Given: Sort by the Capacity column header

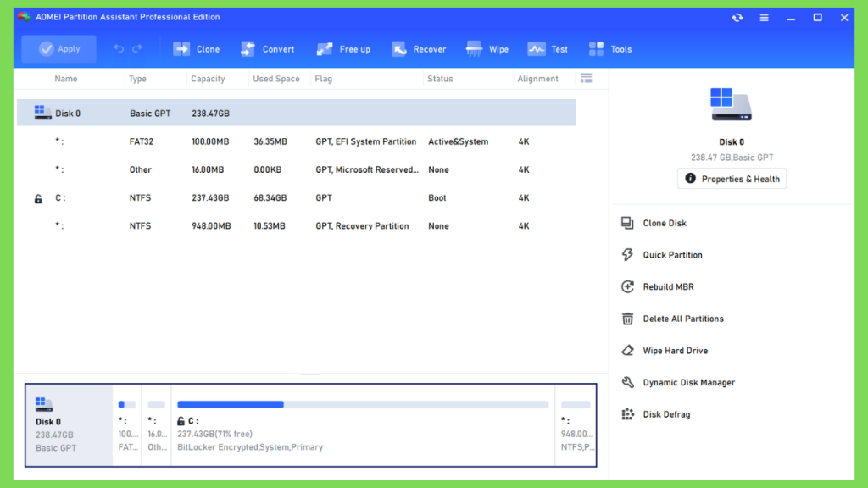Looking at the screenshot, I should click(x=208, y=79).
